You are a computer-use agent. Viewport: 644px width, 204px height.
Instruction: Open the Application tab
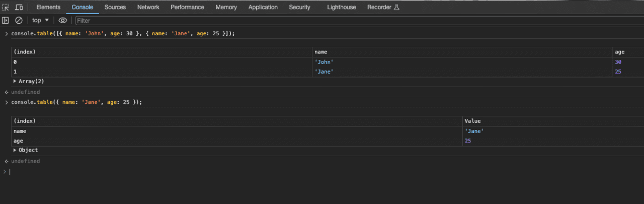tap(263, 7)
